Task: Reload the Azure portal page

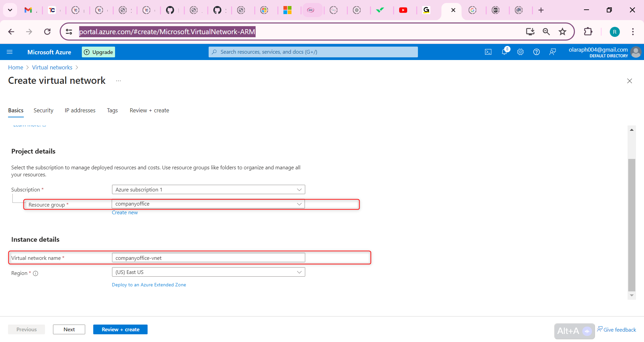Action: click(47, 32)
